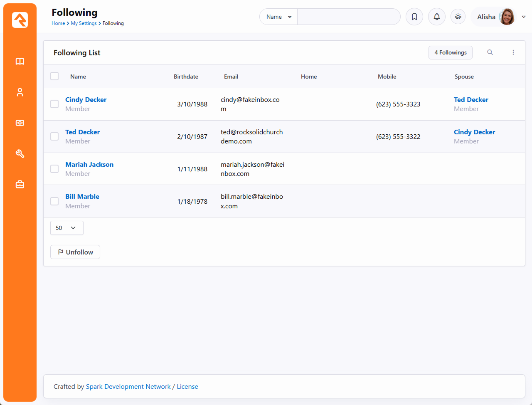Click the magnifier icon in Following List

click(490, 52)
